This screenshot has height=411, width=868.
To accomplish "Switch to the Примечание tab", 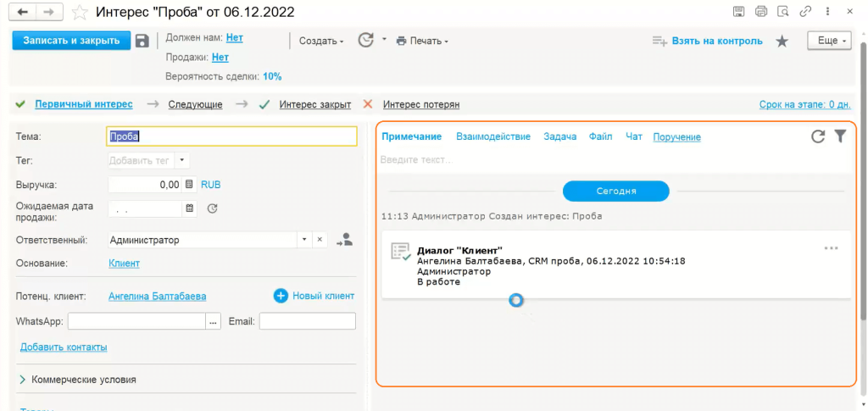I will pos(411,136).
